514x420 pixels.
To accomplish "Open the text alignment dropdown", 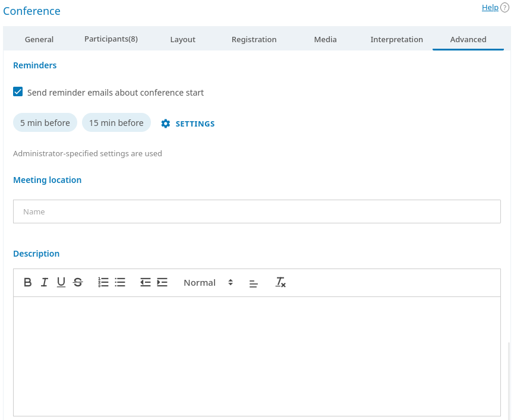I will (254, 283).
